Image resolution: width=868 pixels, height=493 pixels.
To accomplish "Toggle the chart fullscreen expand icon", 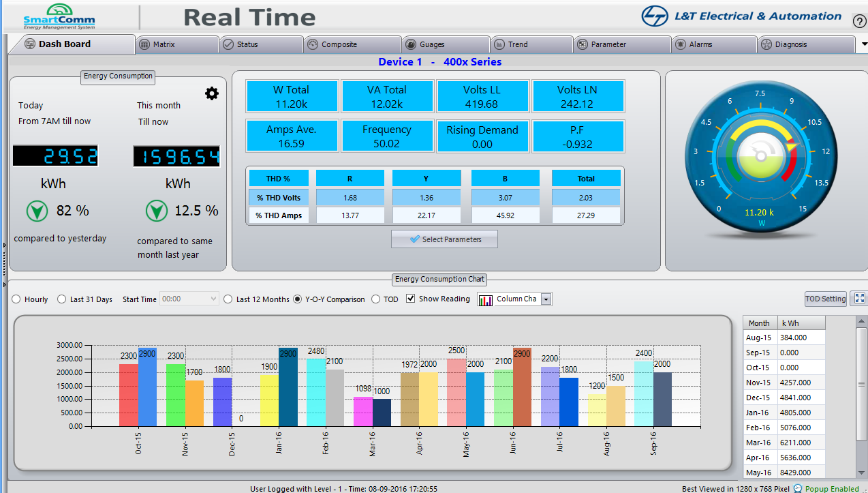I will [x=858, y=298].
